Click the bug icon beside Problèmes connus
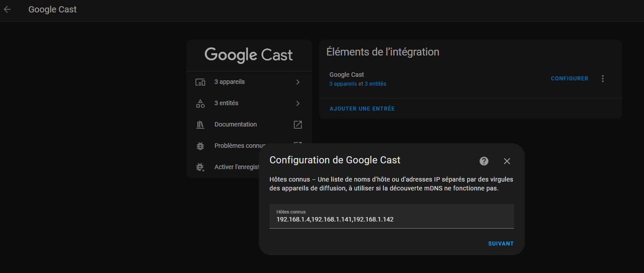This screenshot has height=273, width=644. coord(200,146)
